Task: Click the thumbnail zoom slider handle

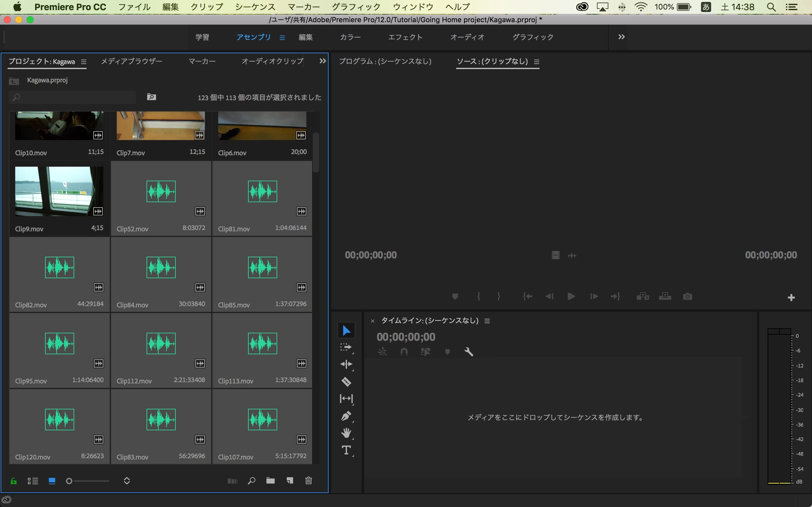Action: pyautogui.click(x=69, y=481)
